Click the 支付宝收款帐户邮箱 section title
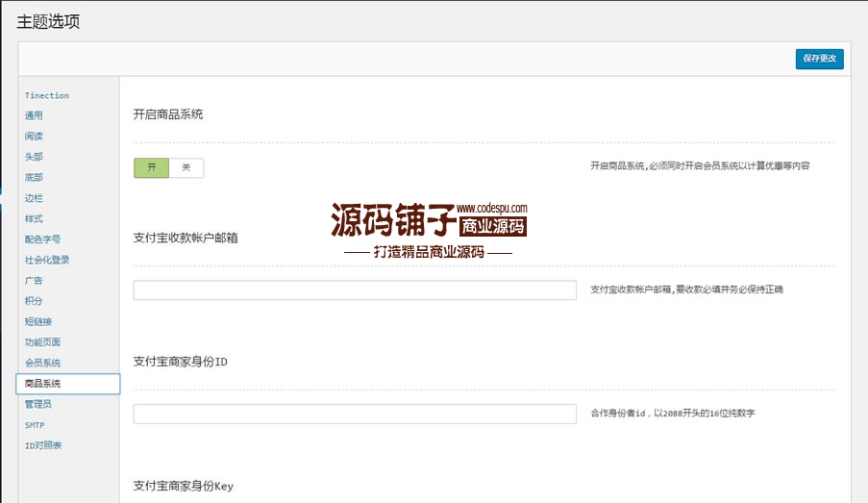 click(x=186, y=238)
